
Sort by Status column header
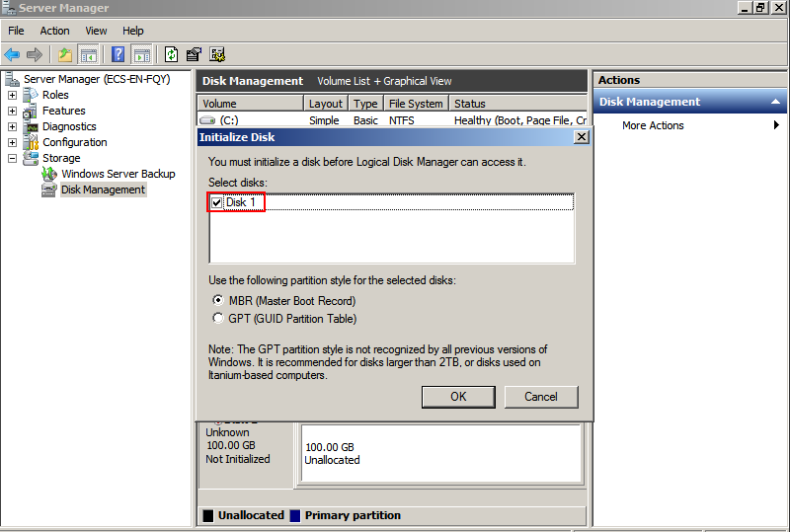[x=517, y=104]
